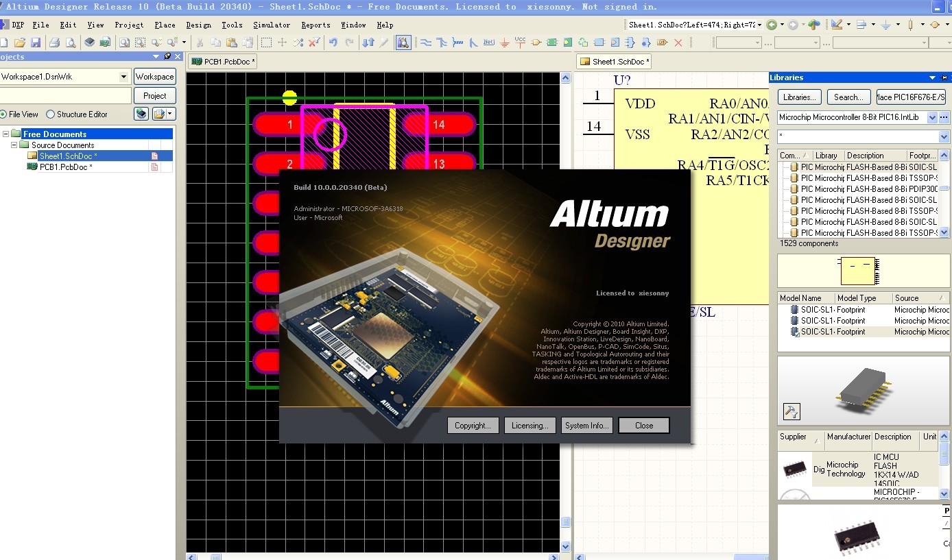The height and width of the screenshot is (560, 952).
Task: Pin the Projects panel with the pushpin icon
Action: point(167,57)
